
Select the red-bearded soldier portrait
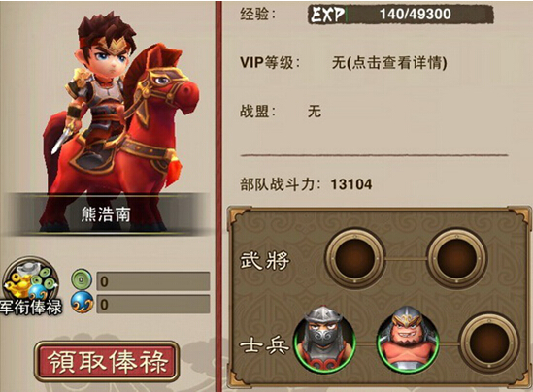(408, 339)
